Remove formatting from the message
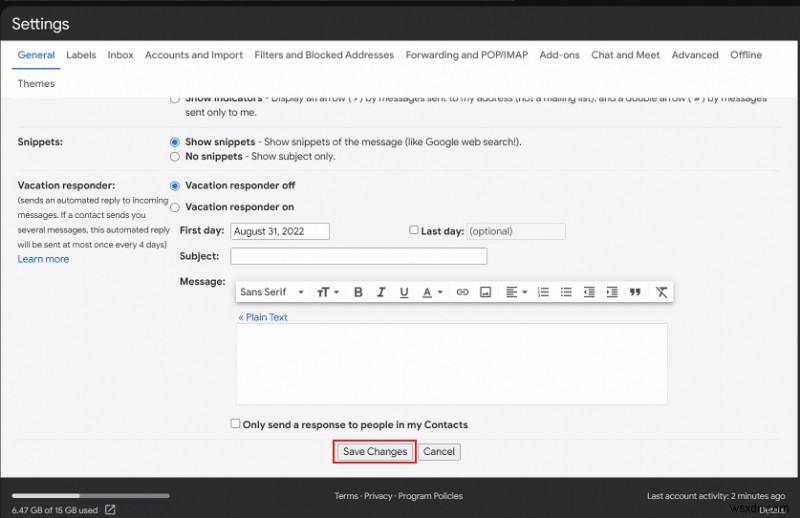This screenshot has height=518, width=800. click(x=661, y=292)
